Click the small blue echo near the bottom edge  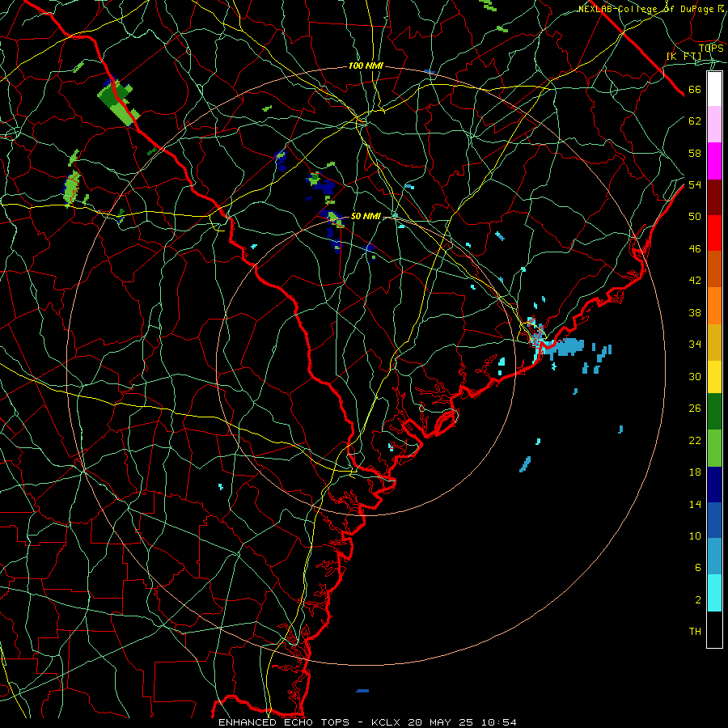click(x=362, y=691)
